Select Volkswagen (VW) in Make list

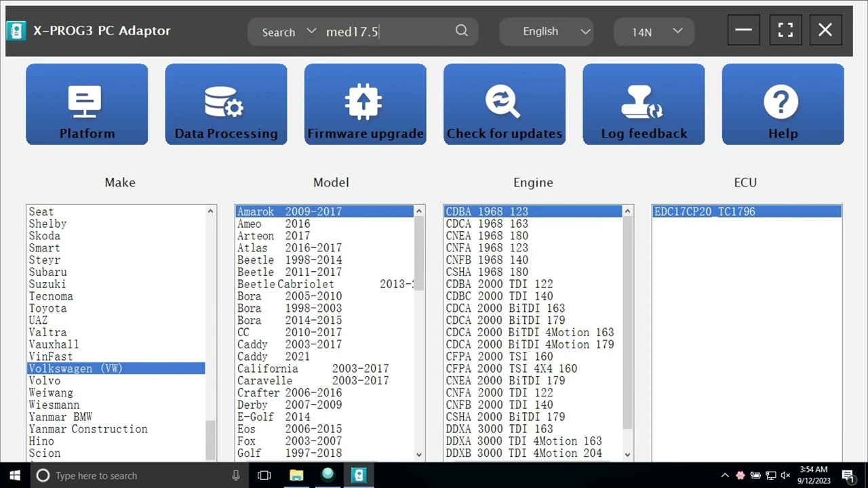pos(116,369)
